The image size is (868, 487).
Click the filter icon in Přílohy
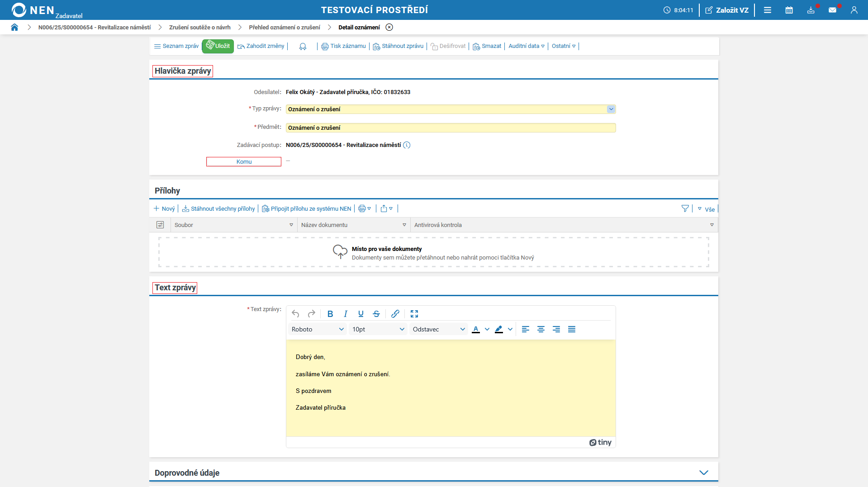pyautogui.click(x=685, y=208)
